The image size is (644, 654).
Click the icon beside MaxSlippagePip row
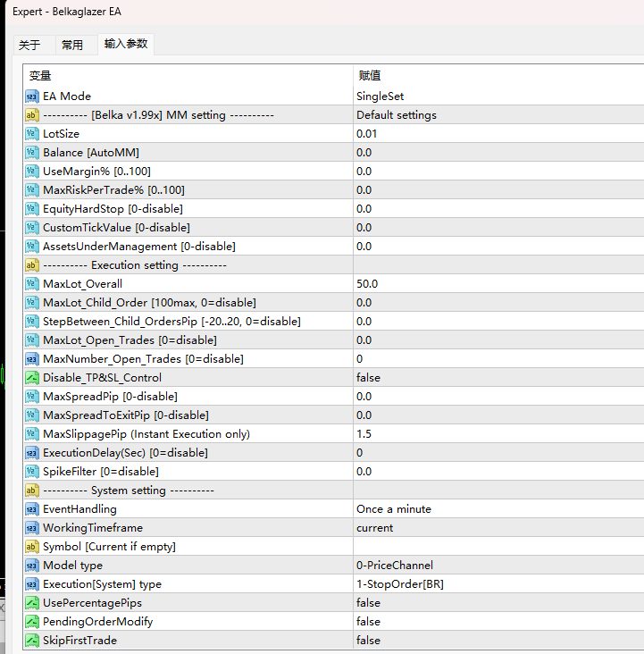point(31,434)
